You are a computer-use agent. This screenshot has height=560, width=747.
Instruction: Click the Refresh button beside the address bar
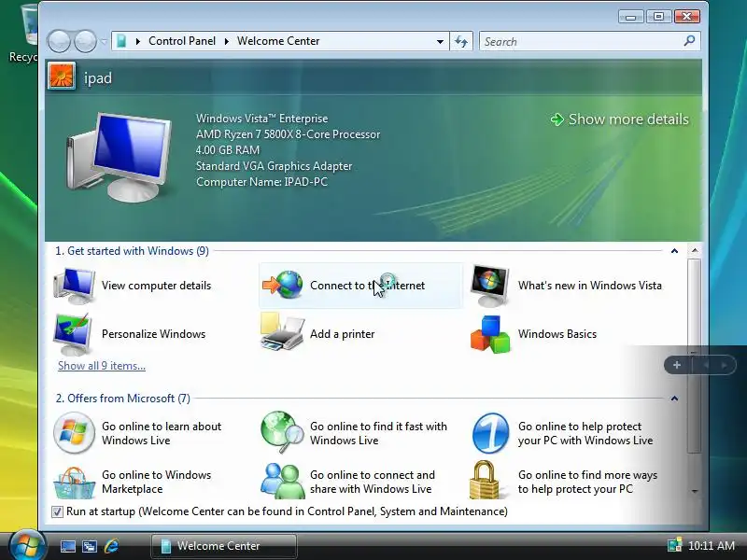coord(460,41)
